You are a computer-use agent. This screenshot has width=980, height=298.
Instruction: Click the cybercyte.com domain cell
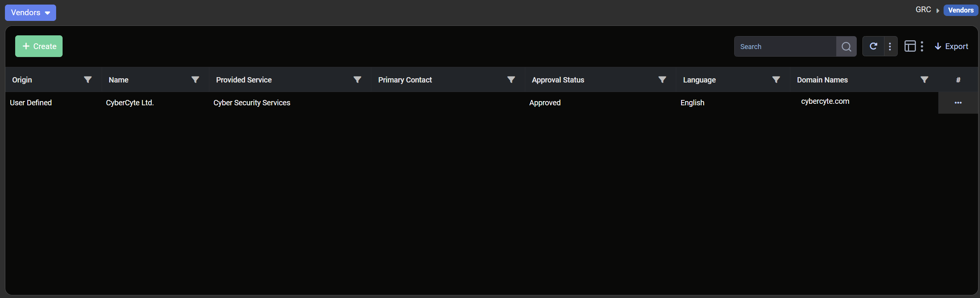click(x=825, y=101)
